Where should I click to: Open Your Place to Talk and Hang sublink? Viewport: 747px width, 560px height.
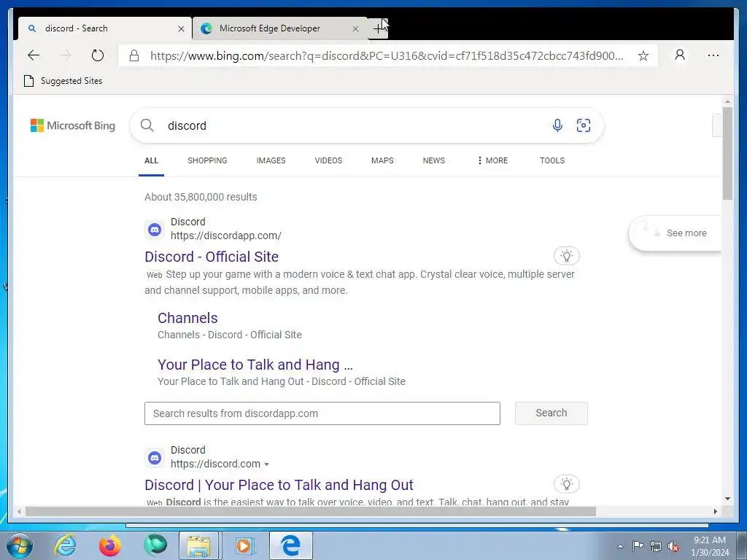pos(255,365)
